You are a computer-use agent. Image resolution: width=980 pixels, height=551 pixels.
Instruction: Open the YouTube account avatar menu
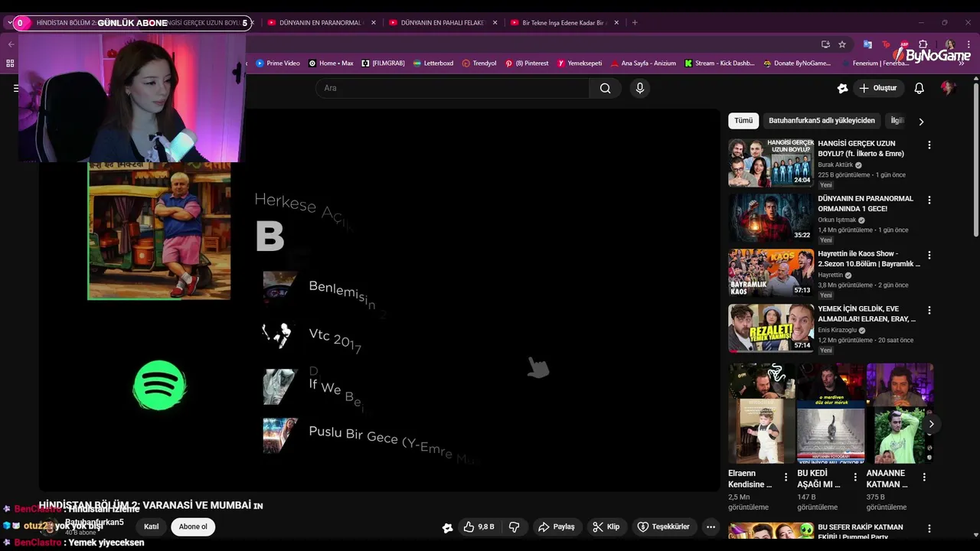[x=948, y=88]
